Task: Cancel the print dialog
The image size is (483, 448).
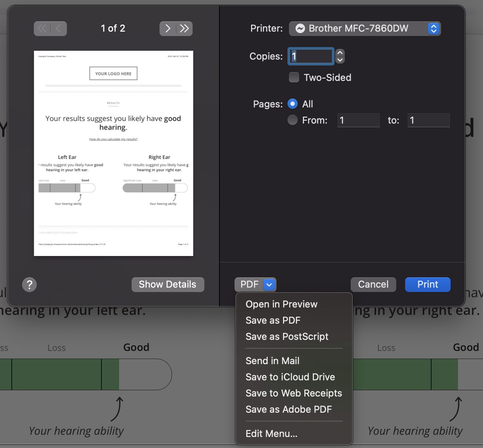Action: (x=373, y=284)
